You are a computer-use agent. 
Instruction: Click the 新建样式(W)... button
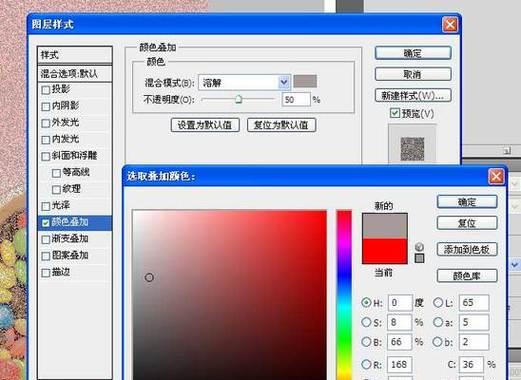pos(413,96)
